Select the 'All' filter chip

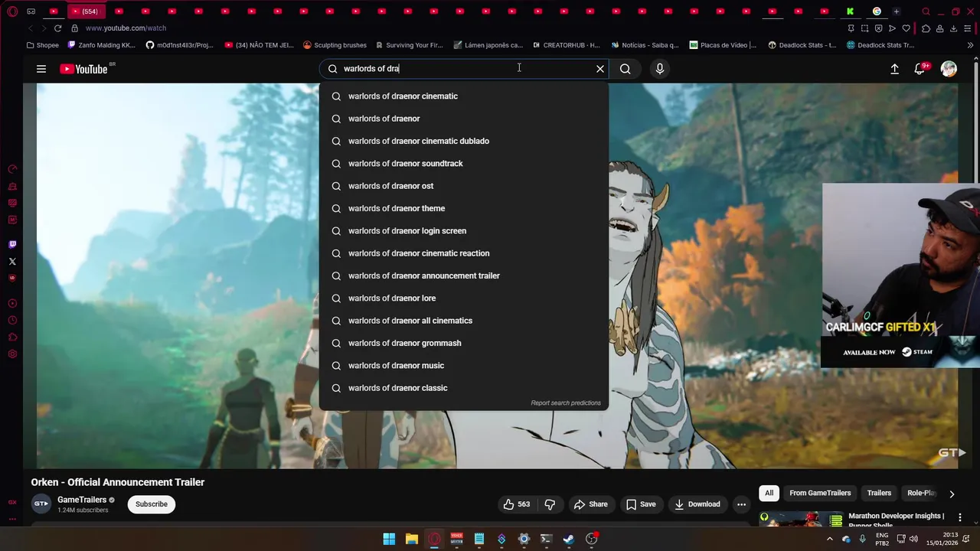click(x=769, y=493)
